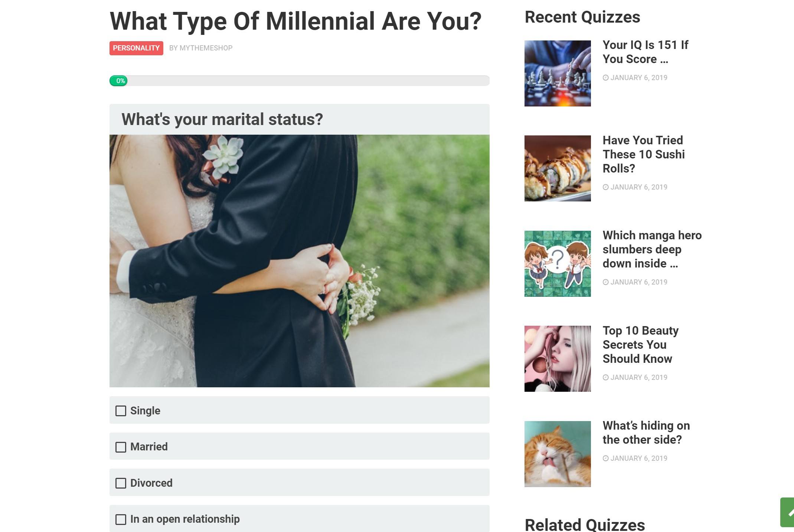The height and width of the screenshot is (532, 794).
Task: Select the Married marital status checkbox
Action: tap(121, 447)
